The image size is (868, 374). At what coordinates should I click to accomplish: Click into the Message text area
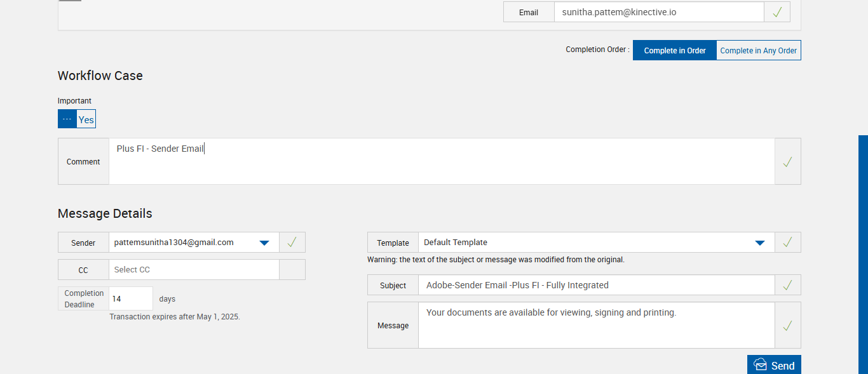pos(595,326)
